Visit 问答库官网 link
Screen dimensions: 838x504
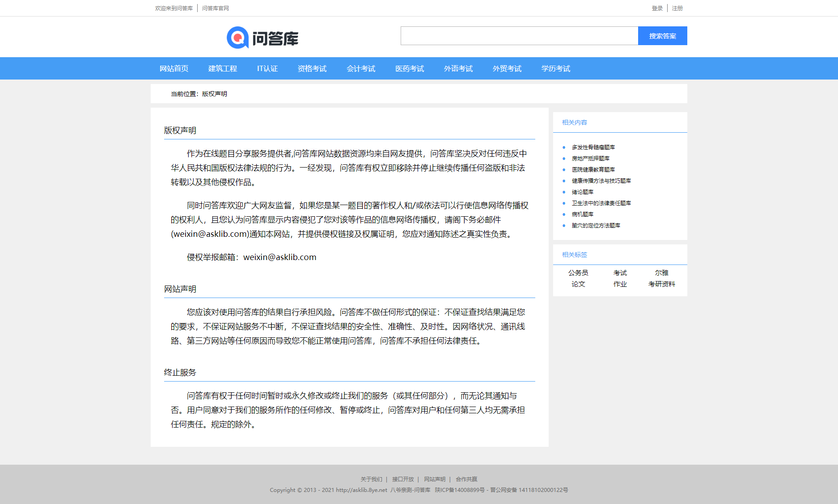215,8
